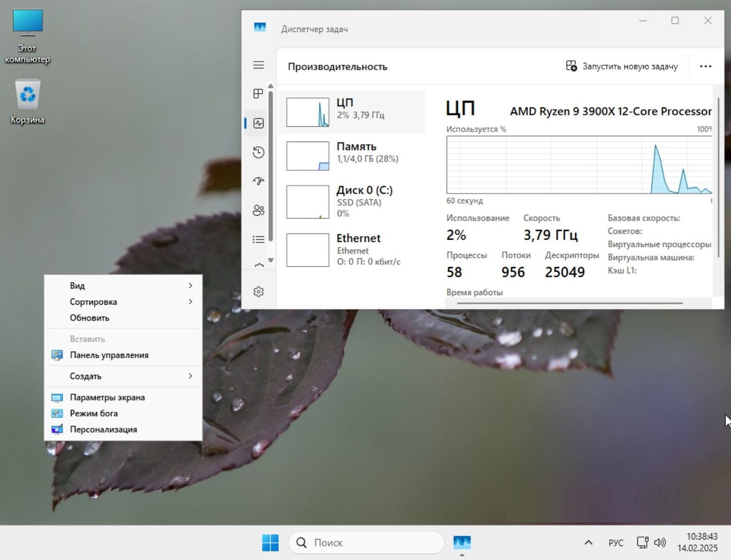Click the Windows Start button on the taskbar

(270, 543)
